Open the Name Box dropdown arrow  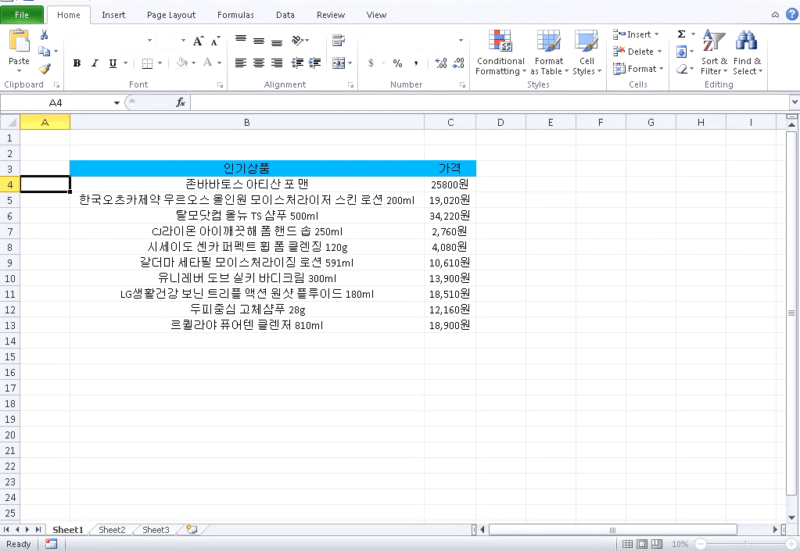(x=117, y=103)
